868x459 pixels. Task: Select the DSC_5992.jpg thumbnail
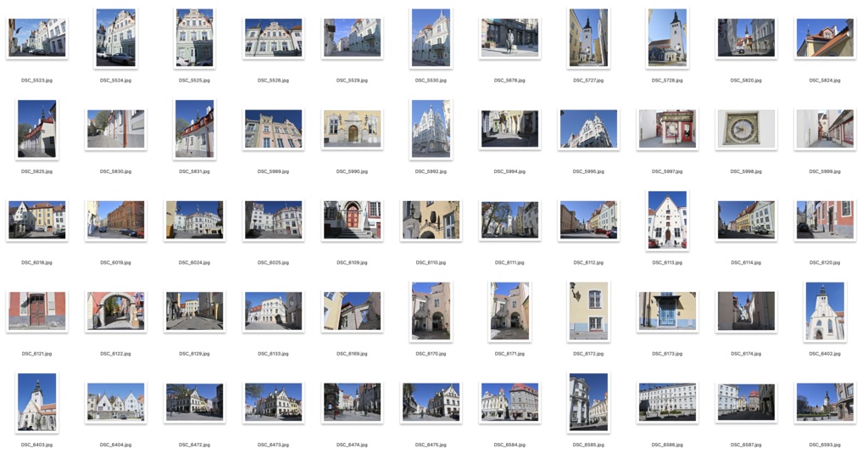(x=431, y=129)
